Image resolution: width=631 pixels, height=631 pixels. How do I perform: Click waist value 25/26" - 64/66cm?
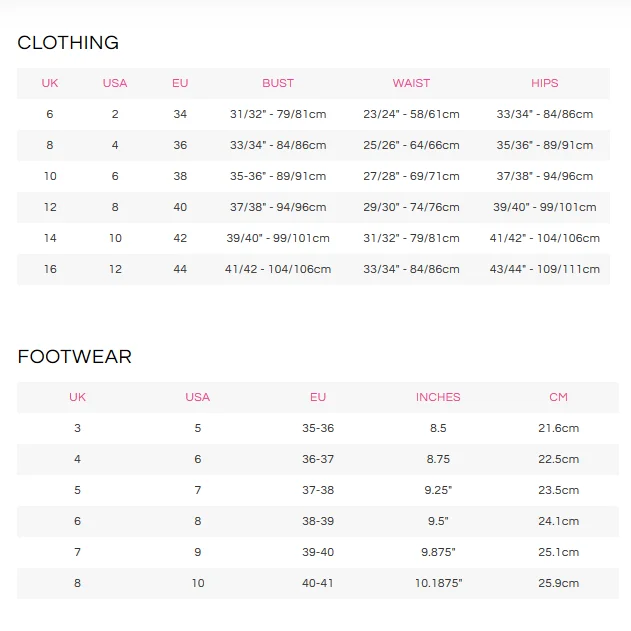pyautogui.click(x=411, y=145)
